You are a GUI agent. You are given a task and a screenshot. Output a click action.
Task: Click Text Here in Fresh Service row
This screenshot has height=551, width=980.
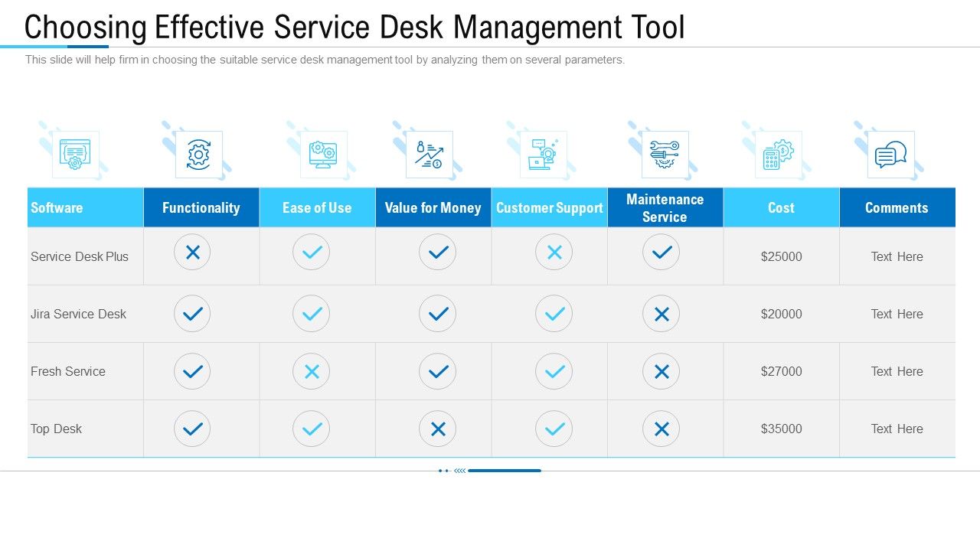(897, 371)
